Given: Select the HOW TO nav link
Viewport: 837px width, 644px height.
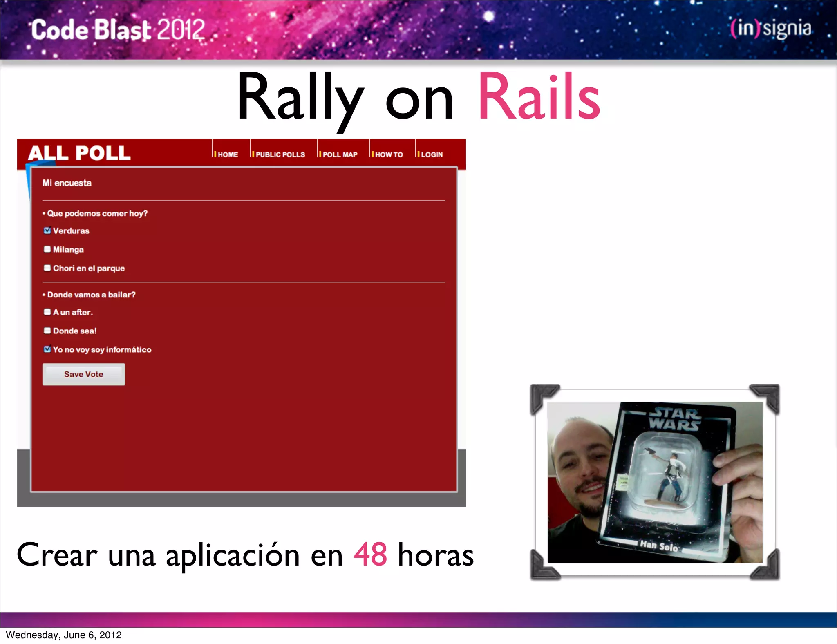Looking at the screenshot, I should [x=389, y=154].
